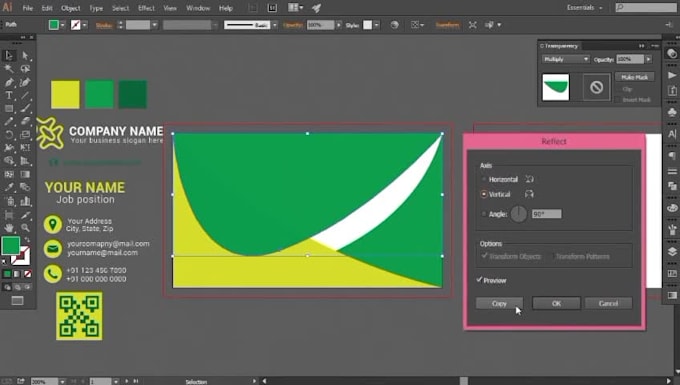
Task: Click the Reflect angle value field
Action: 546,214
